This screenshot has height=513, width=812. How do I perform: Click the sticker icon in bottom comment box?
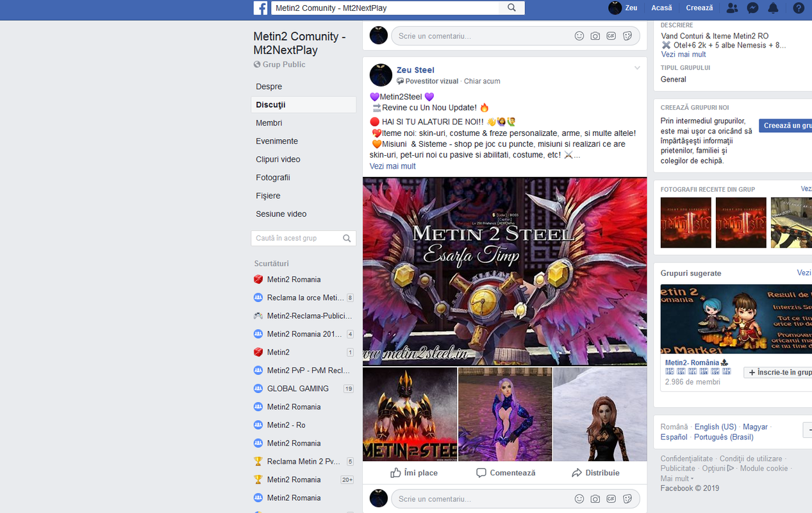[x=627, y=499]
